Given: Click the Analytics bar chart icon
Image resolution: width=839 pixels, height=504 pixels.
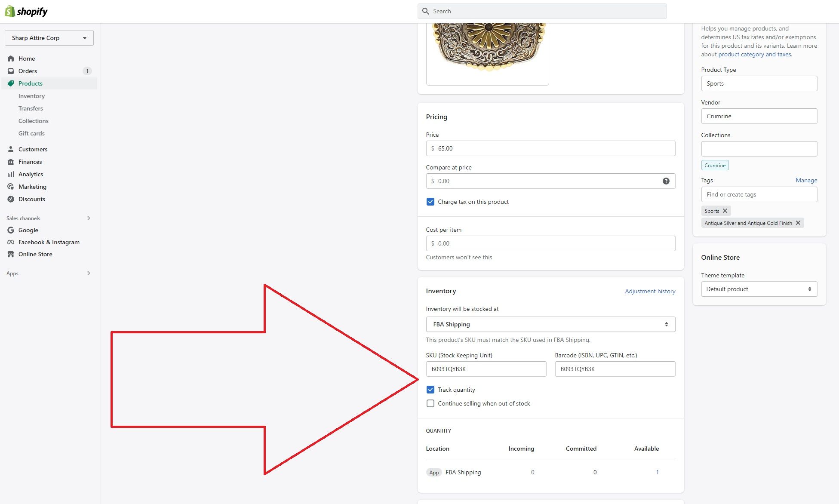Looking at the screenshot, I should point(11,174).
